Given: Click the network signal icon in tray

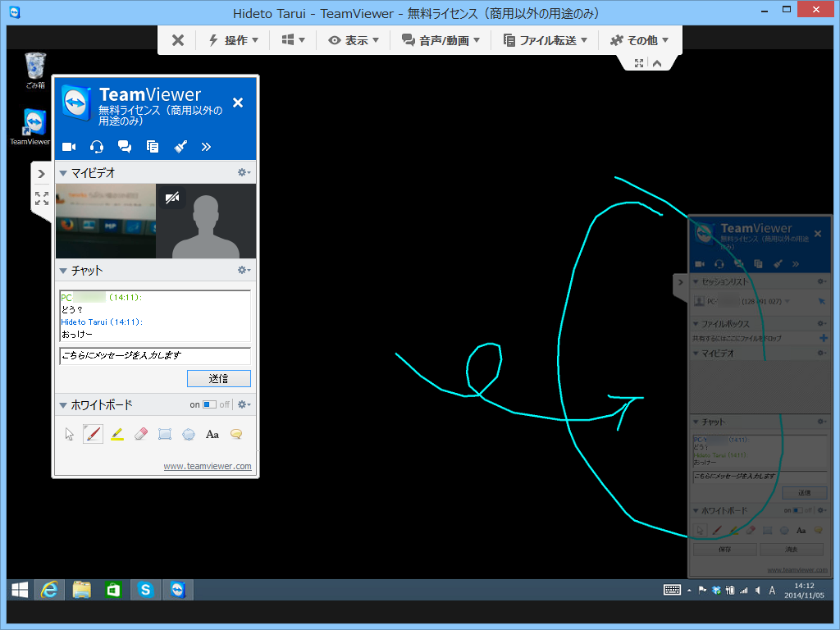Looking at the screenshot, I should coord(743,591).
